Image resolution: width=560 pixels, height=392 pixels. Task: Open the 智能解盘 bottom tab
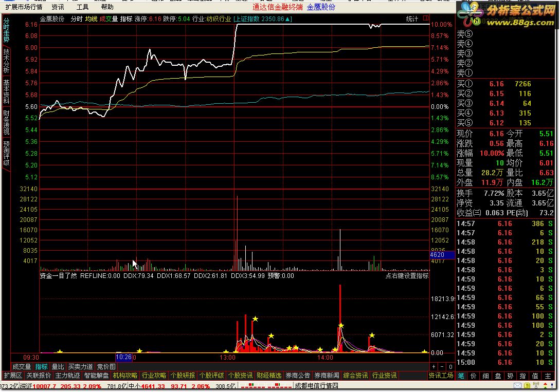(97, 376)
